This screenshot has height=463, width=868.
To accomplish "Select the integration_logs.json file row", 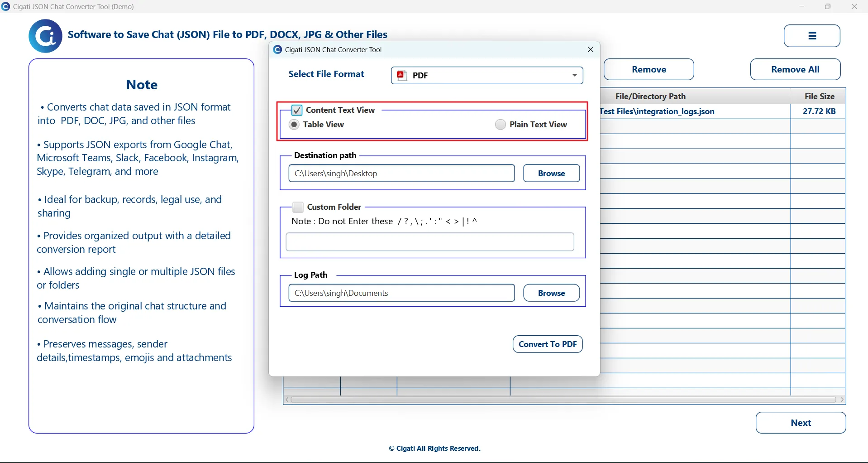I will (x=723, y=111).
